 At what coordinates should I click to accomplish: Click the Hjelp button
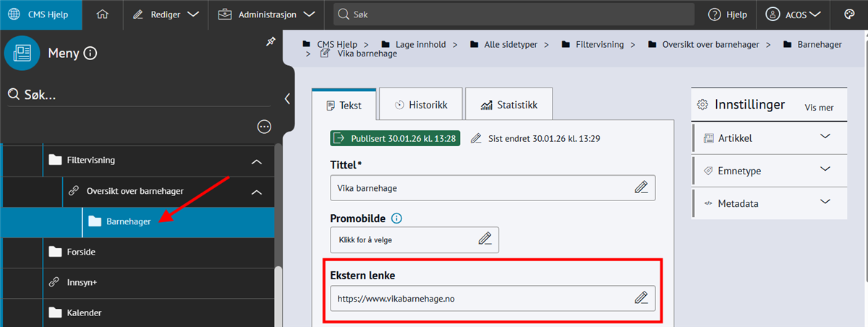click(727, 14)
